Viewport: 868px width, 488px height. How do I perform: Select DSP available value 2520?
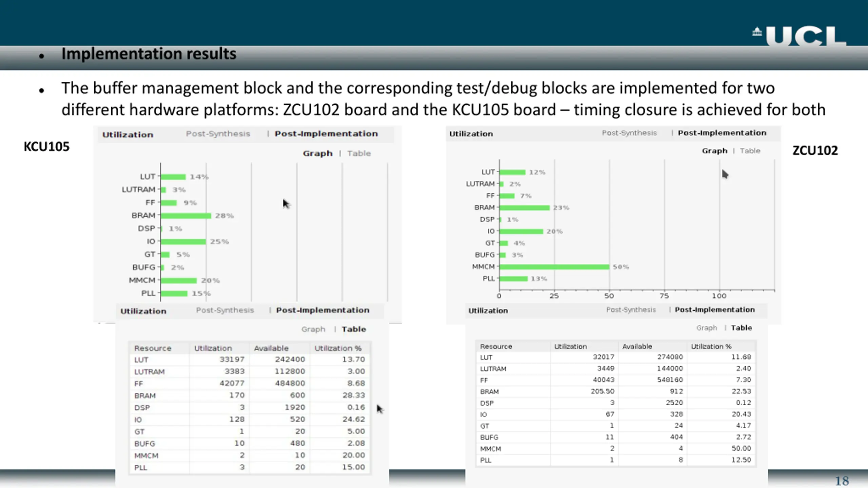point(674,403)
